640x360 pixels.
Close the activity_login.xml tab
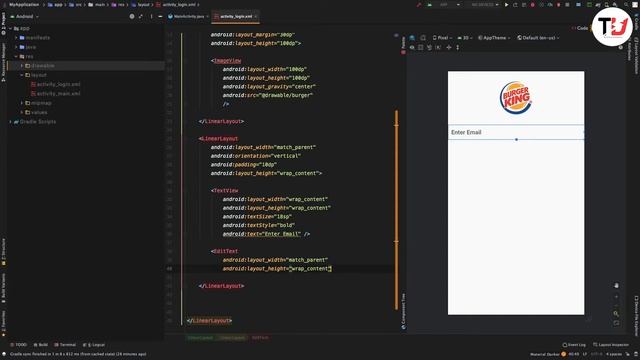pyautogui.click(x=256, y=16)
